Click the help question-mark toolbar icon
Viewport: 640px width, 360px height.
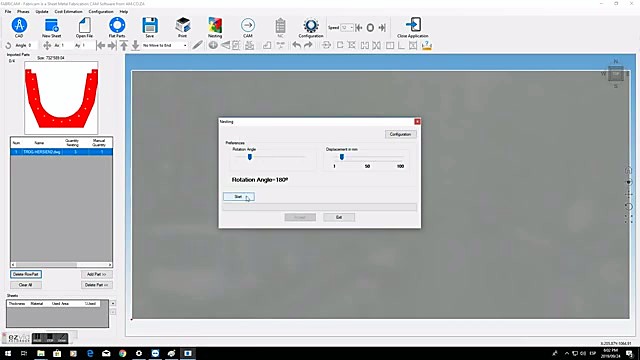point(427,45)
